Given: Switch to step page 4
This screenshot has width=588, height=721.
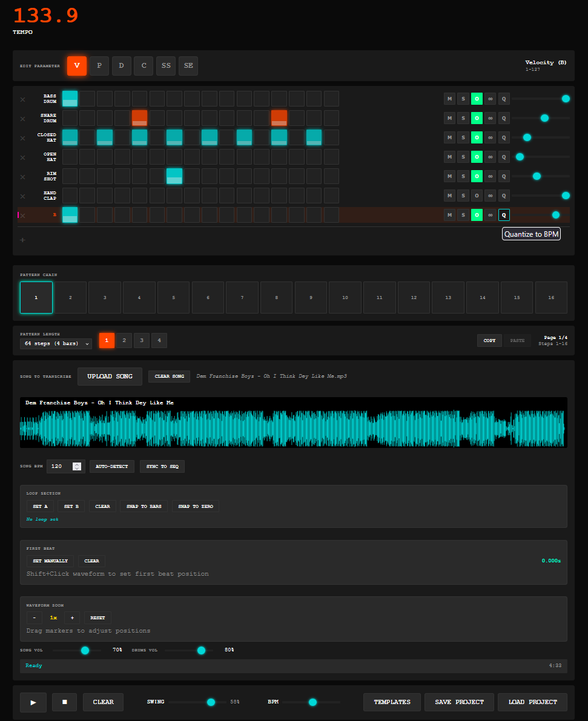Looking at the screenshot, I should [x=159, y=340].
